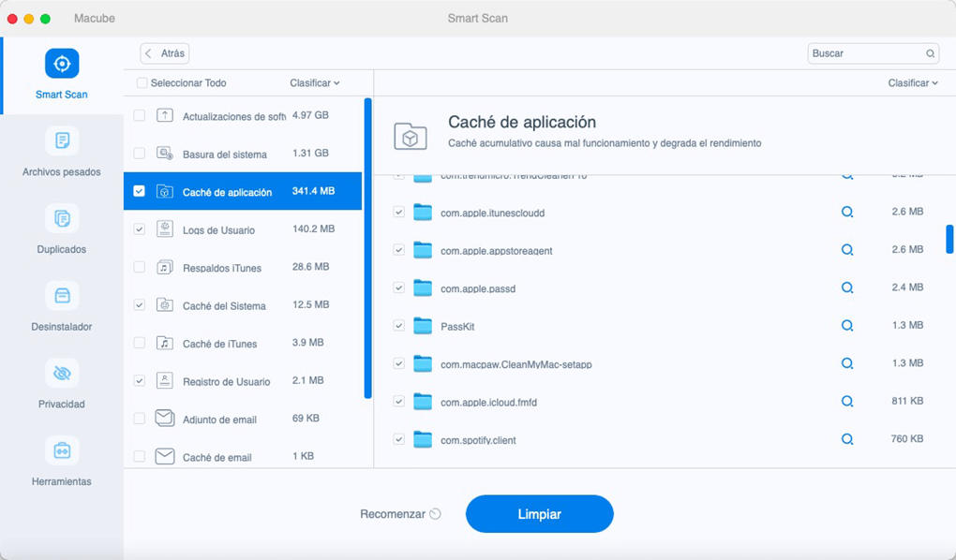
Task: Click the Actualizaciones de software category icon
Action: (x=165, y=115)
